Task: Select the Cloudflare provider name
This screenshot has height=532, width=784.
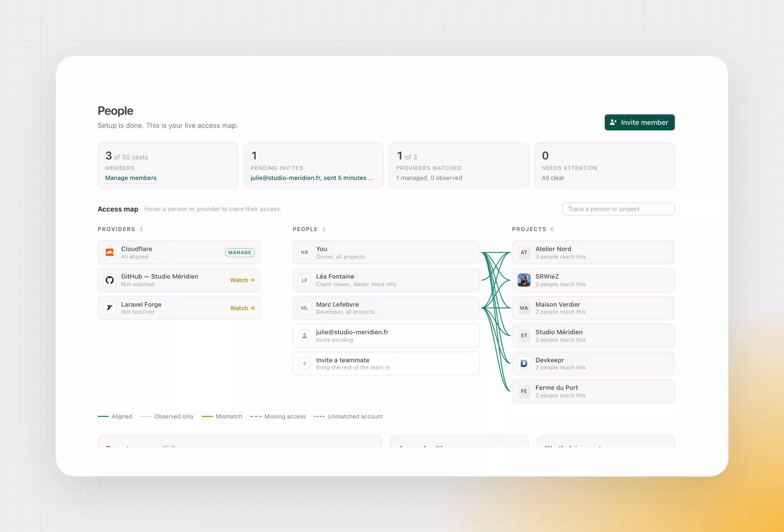Action: pos(137,249)
